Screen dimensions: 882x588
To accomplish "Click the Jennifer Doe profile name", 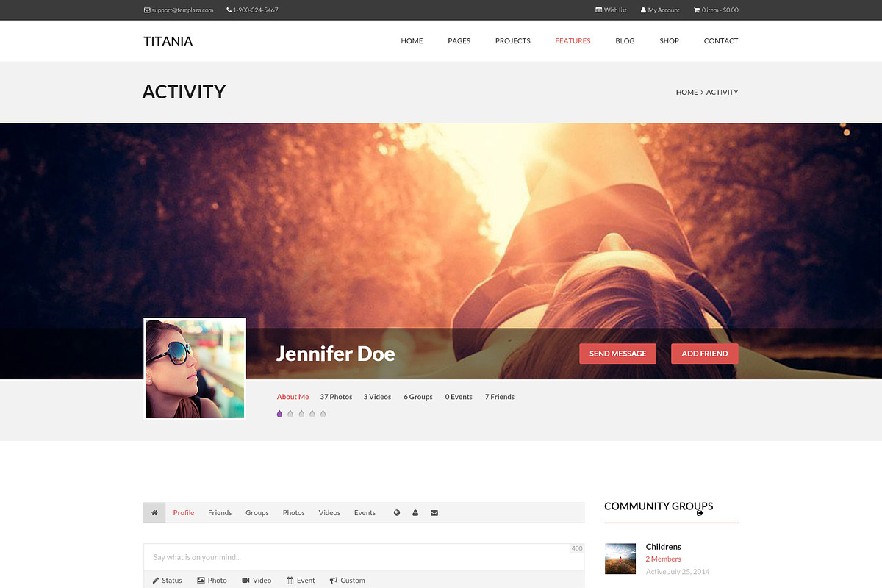I will tap(335, 354).
